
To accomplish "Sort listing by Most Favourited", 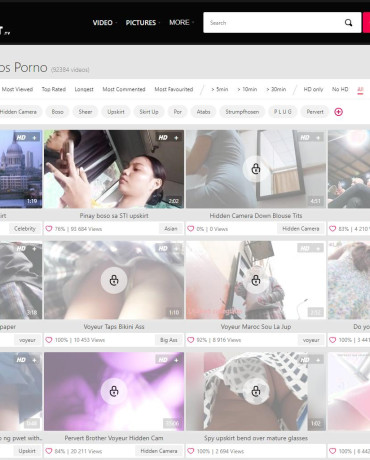I will point(174,89).
